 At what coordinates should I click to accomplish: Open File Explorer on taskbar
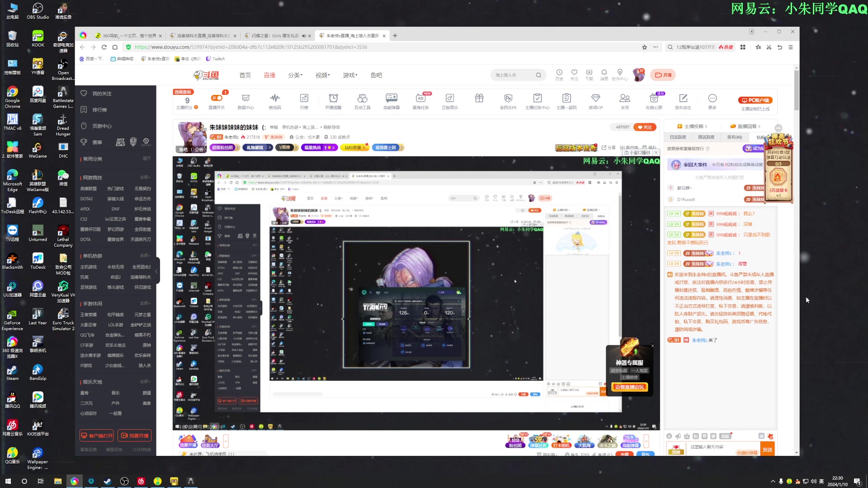(57, 481)
